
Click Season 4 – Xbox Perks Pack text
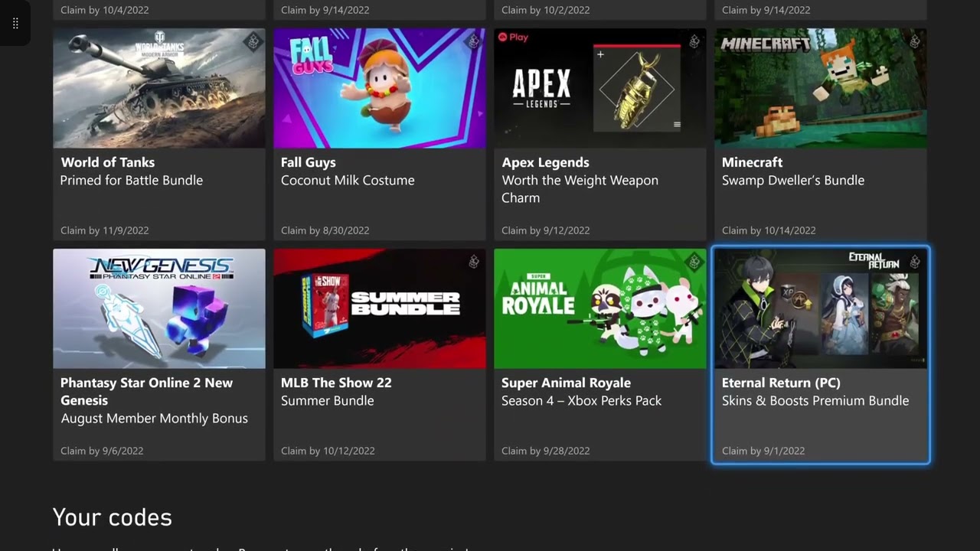click(x=582, y=401)
